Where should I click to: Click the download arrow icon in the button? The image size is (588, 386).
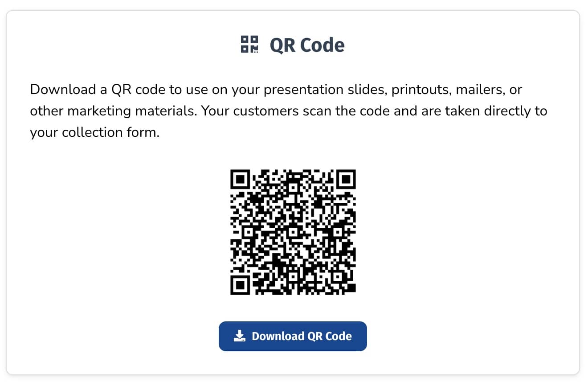[x=240, y=336]
